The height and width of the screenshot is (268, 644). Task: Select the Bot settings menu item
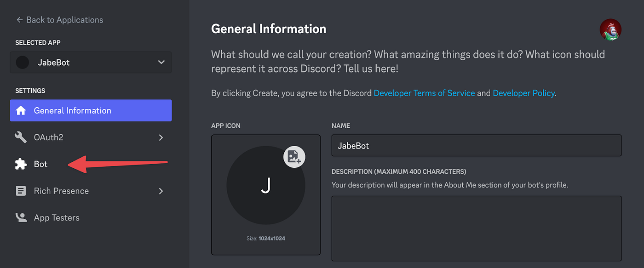pos(91,164)
